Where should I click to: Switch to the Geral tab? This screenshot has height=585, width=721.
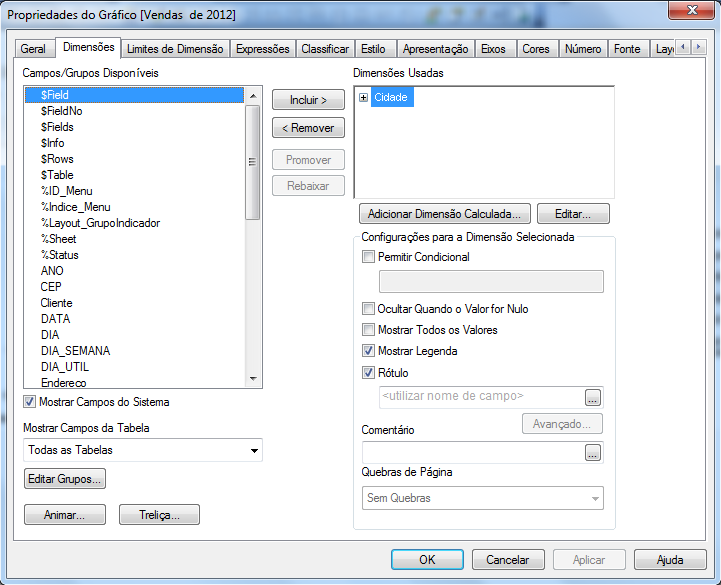click(33, 49)
